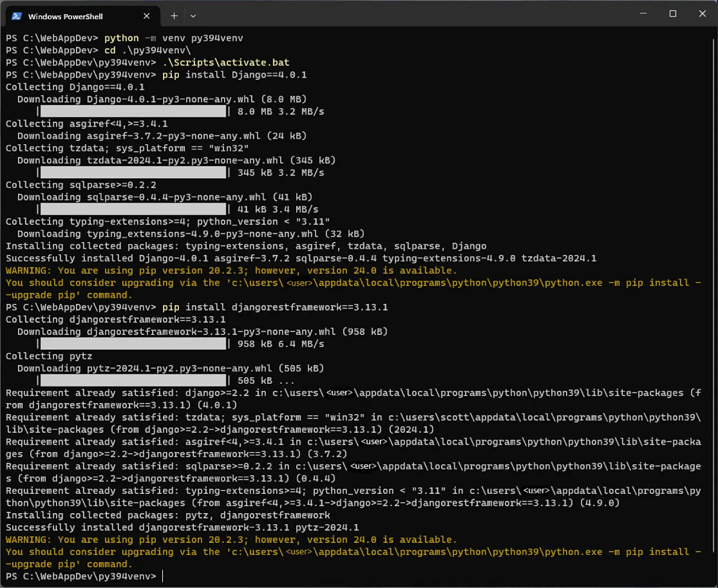Image resolution: width=718 pixels, height=588 pixels.
Task: Select the yellow pip upgrade warning line
Action: click(230, 270)
